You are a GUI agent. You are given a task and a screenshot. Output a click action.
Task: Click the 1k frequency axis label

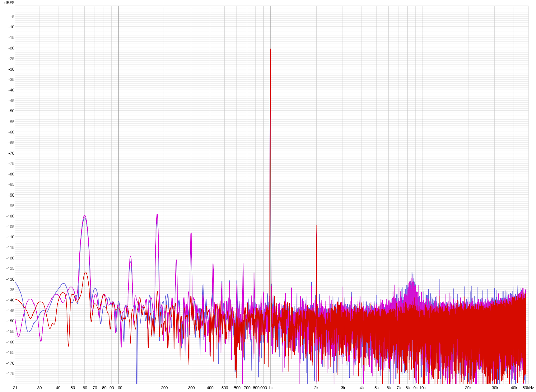coord(271,388)
